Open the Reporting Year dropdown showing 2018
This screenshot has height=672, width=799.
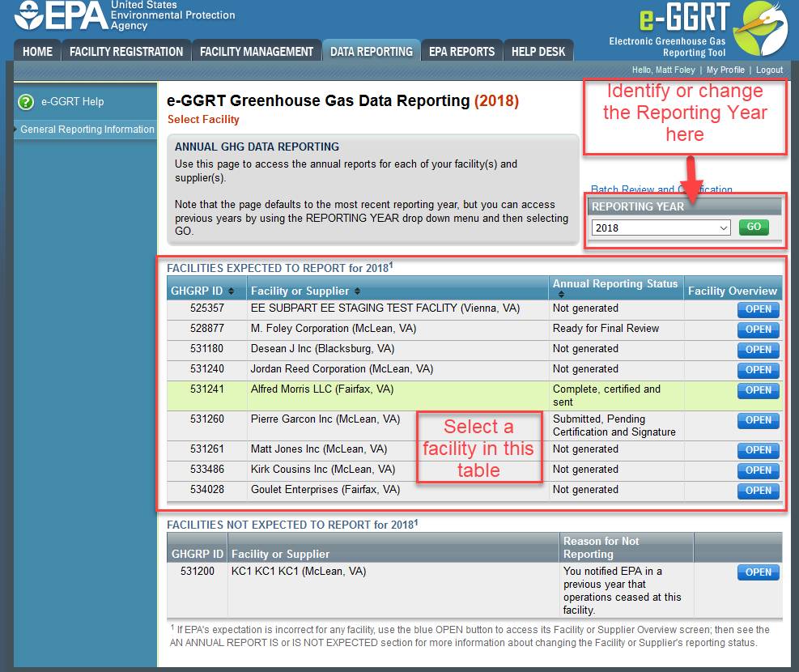point(661,228)
